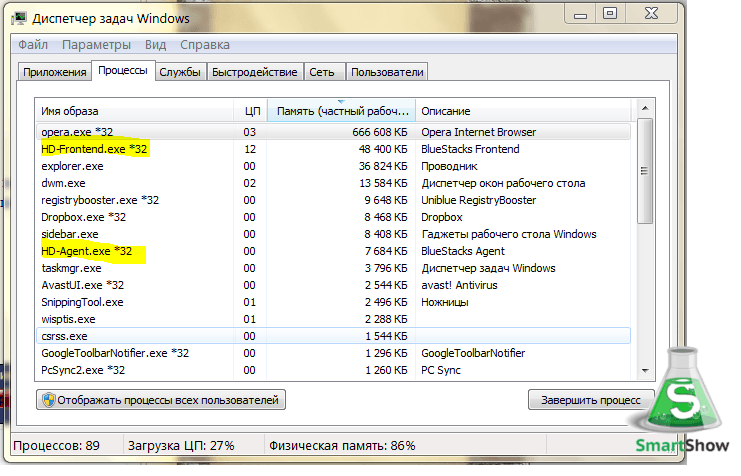Image resolution: width=741 pixels, height=476 pixels.
Task: Close the Диспетчер задач Windows window
Action: (652, 14)
